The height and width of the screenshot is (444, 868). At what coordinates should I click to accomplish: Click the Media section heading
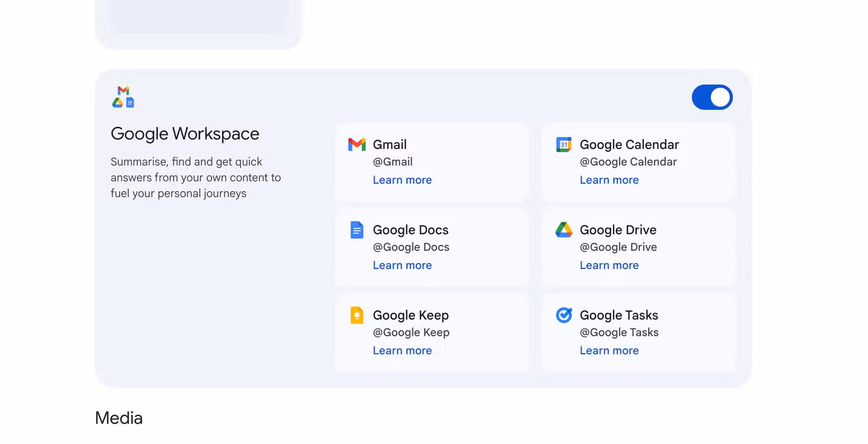pyautogui.click(x=119, y=418)
